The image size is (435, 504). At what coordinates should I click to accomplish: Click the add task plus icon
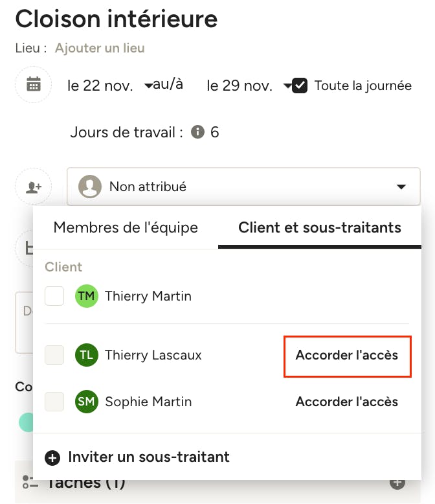(397, 483)
